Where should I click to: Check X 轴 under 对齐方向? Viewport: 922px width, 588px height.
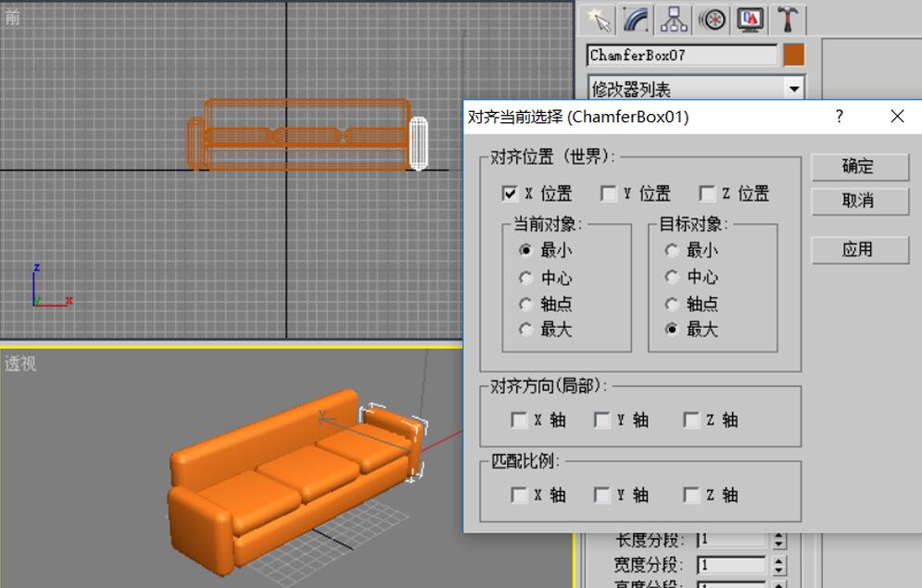(519, 419)
